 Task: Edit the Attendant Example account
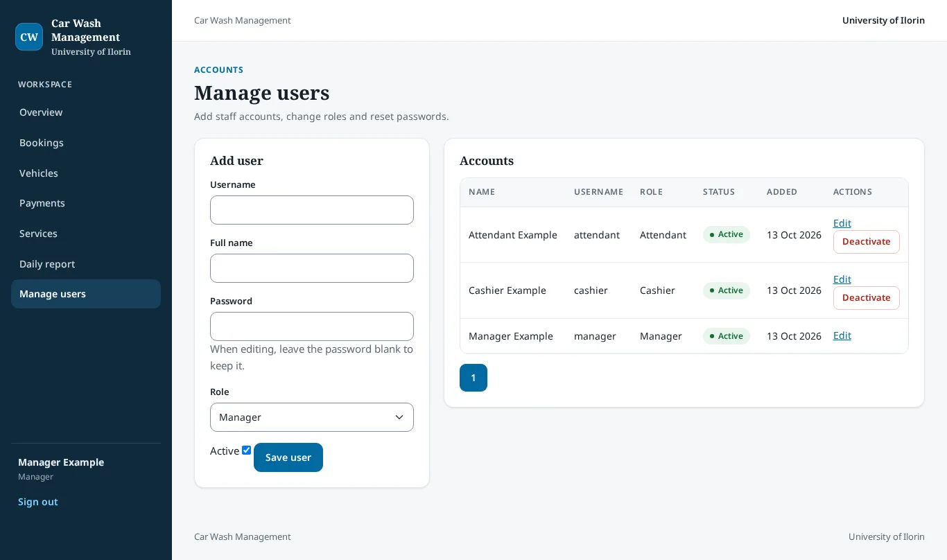pyautogui.click(x=842, y=223)
